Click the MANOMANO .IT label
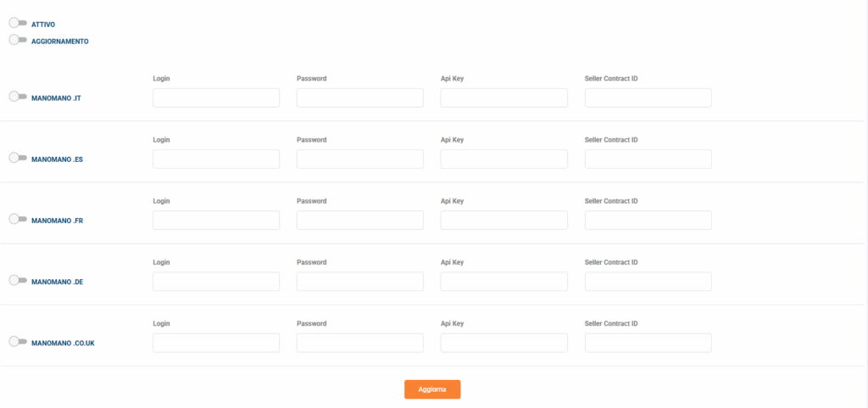The image size is (868, 408). [57, 98]
